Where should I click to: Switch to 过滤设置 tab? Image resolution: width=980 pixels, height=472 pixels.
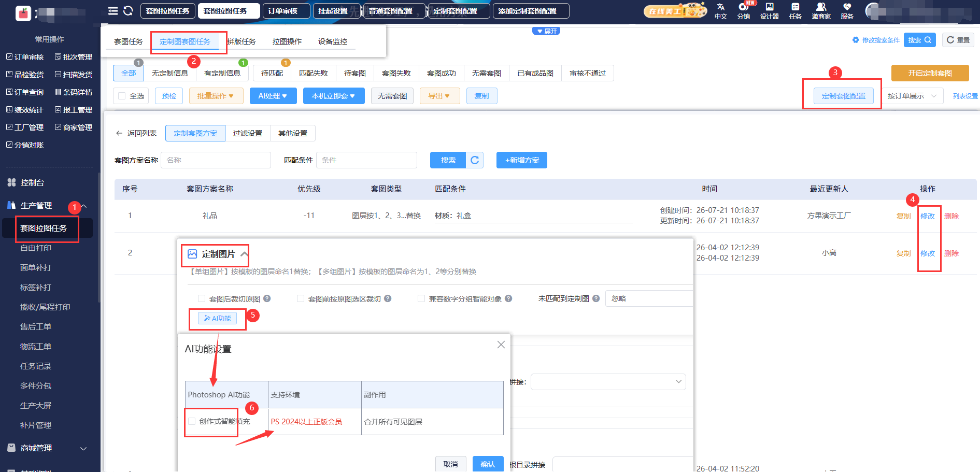tap(248, 133)
